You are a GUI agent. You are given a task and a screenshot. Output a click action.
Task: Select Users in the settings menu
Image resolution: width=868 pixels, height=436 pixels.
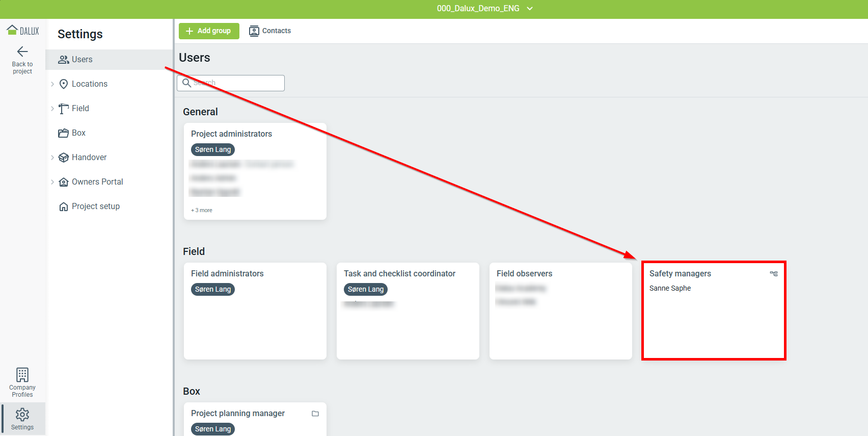[x=82, y=60]
